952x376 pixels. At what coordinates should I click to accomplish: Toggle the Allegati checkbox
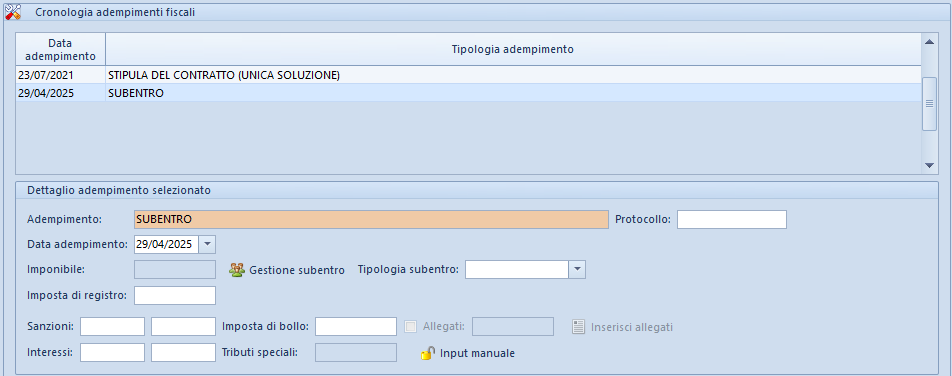pos(411,327)
